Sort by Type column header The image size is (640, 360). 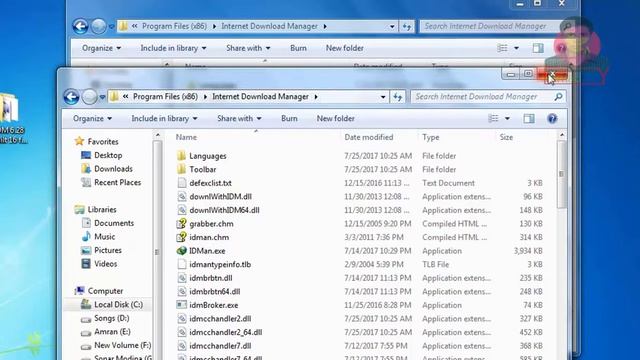pos(431,137)
